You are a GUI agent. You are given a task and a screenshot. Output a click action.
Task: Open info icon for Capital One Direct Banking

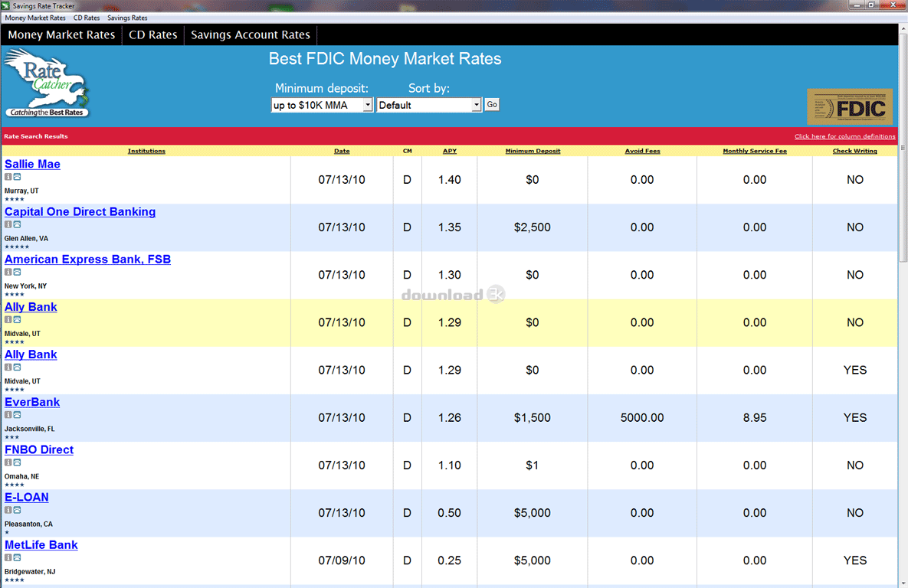coord(8,224)
